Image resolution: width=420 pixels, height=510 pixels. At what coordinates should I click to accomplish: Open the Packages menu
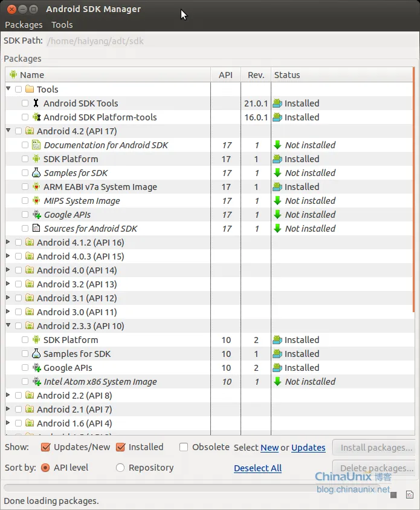24,25
